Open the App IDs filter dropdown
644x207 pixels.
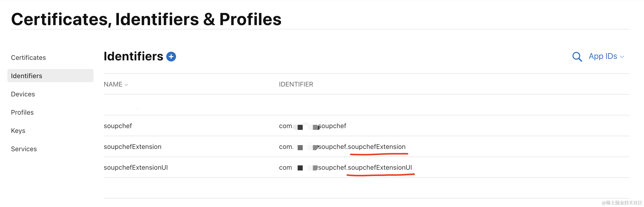603,56
